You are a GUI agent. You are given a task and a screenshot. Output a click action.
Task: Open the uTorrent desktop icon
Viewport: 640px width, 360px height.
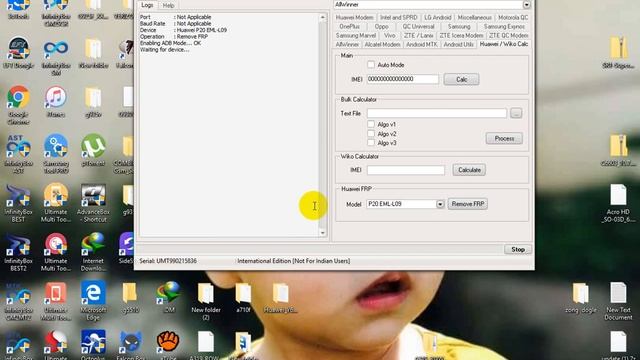pyautogui.click(x=93, y=150)
